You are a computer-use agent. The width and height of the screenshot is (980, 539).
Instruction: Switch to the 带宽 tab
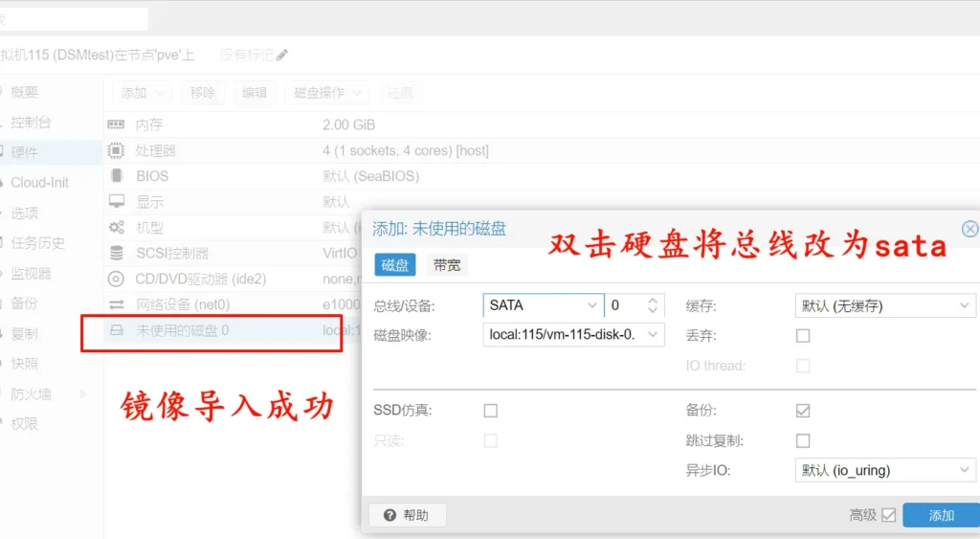click(447, 266)
